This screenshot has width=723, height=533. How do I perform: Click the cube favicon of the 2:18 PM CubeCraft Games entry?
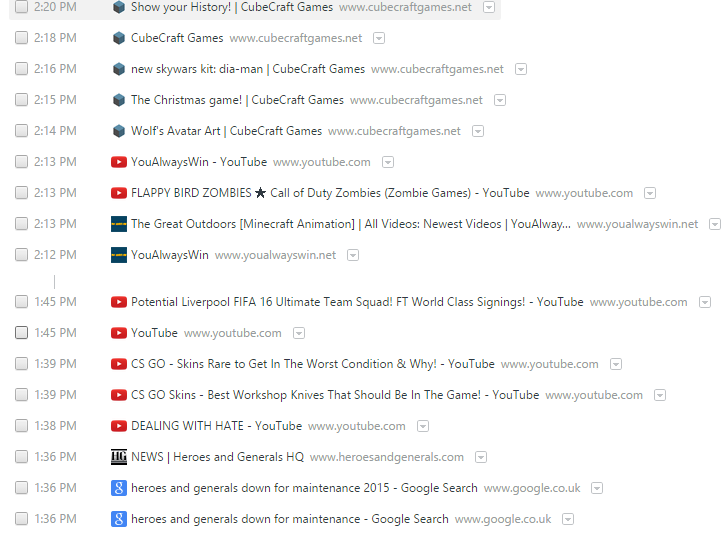tap(119, 38)
